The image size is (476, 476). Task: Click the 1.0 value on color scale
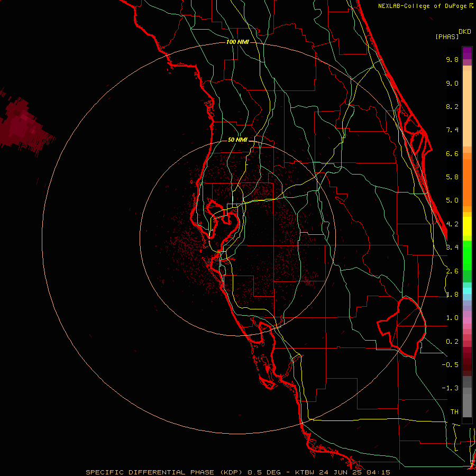point(452,318)
